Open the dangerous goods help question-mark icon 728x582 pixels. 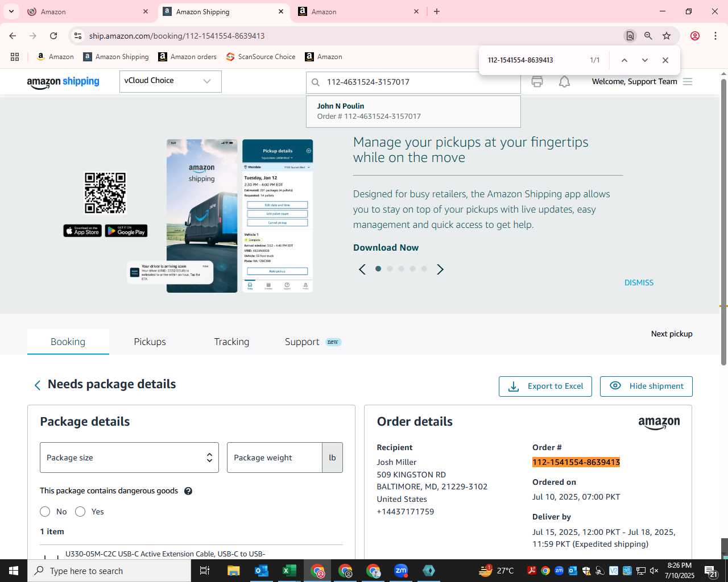pyautogui.click(x=188, y=491)
